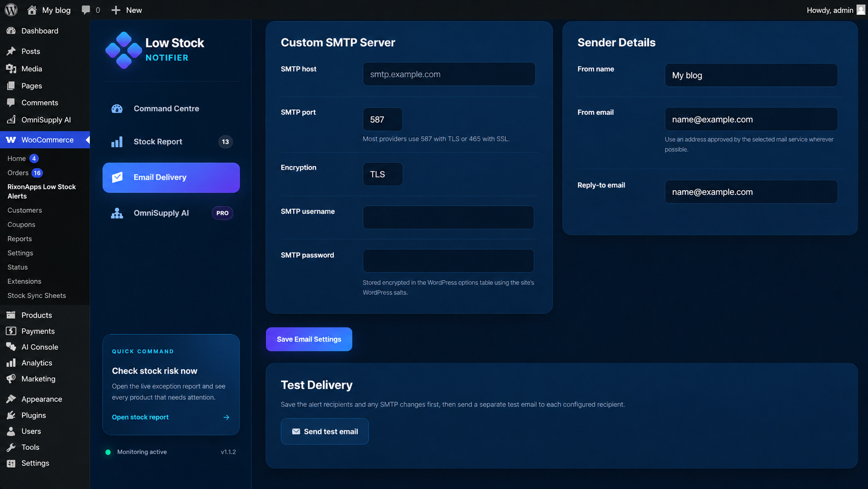This screenshot has width=868, height=489.
Task: Click the WordPress logo icon
Action: point(11,10)
